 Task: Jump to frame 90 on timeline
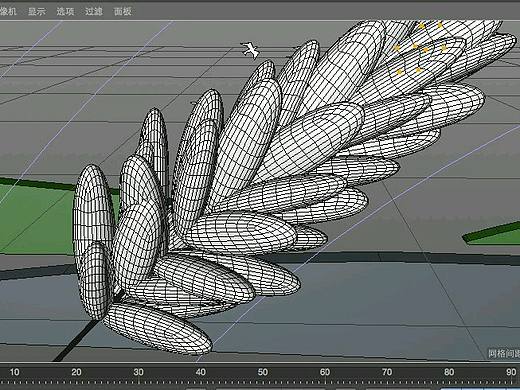511,372
